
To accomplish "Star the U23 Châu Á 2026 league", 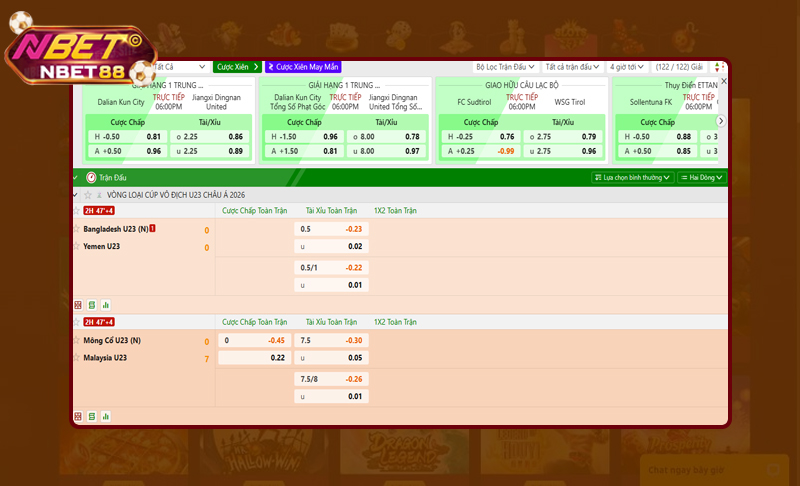I will point(87,195).
